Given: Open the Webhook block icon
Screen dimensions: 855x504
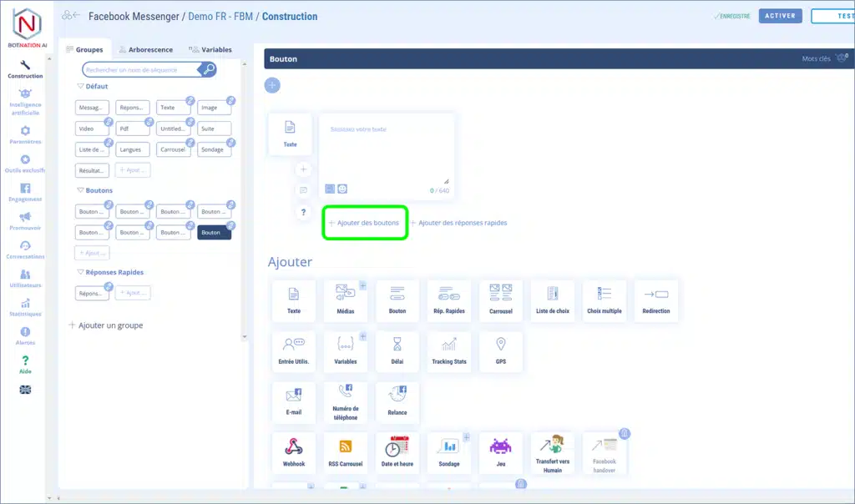Looking at the screenshot, I should pyautogui.click(x=293, y=452).
